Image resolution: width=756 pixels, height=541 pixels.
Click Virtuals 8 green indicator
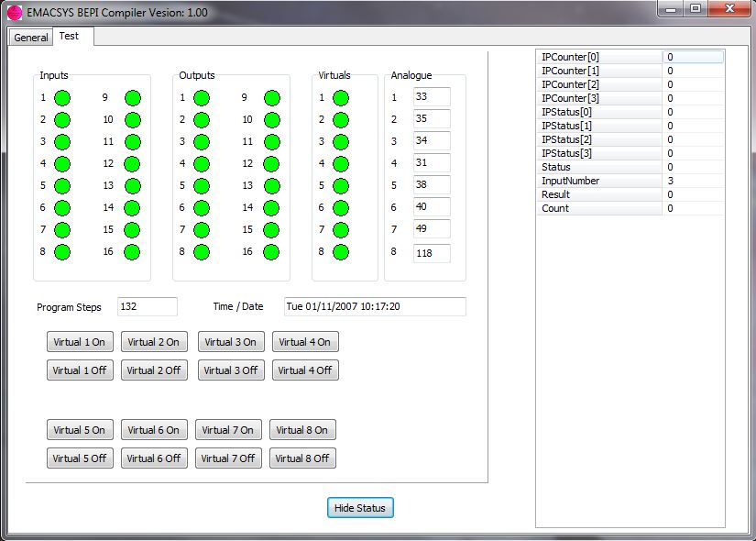[341, 252]
